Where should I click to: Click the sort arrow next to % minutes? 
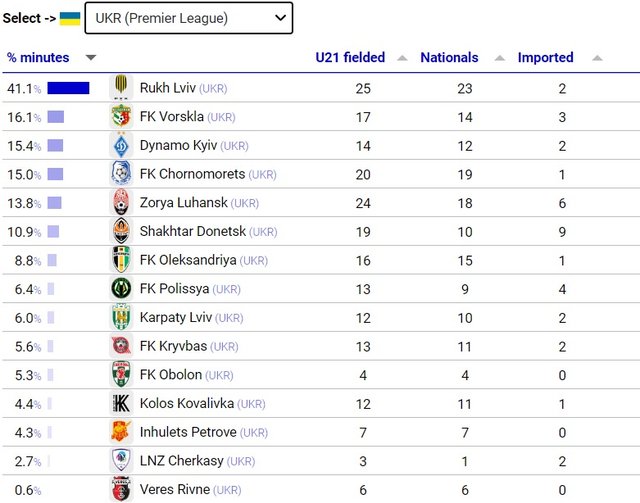[91, 58]
